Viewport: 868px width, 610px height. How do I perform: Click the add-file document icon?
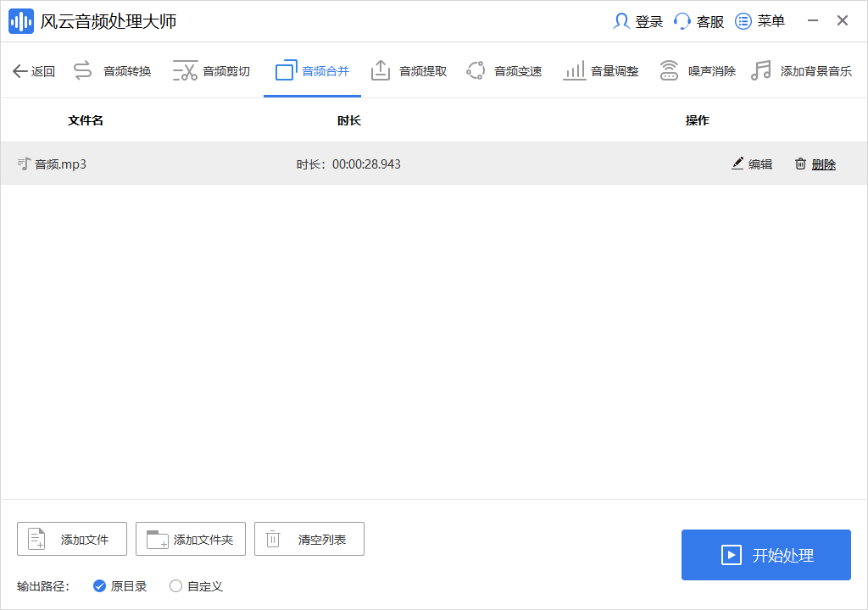[36, 539]
